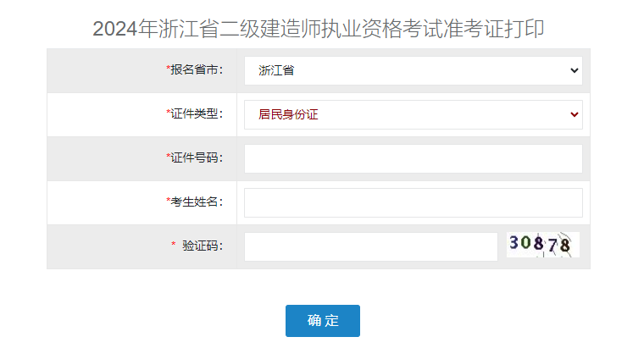Focus the 证件号码 input field
This screenshot has width=644, height=348.
(x=413, y=158)
